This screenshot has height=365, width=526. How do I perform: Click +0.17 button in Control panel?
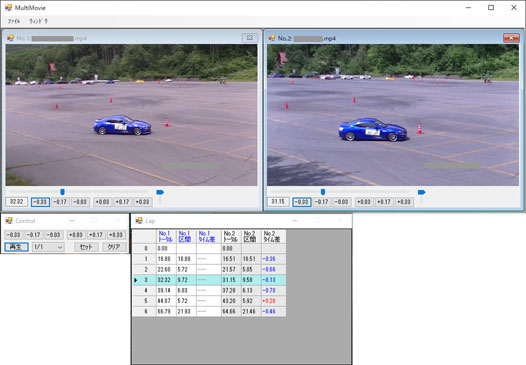(96, 235)
